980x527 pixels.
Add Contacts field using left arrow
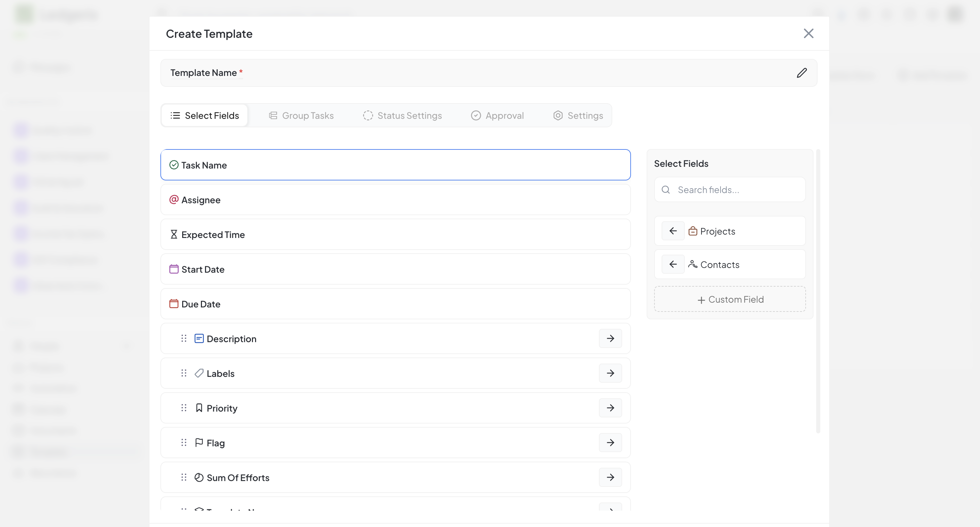click(x=673, y=264)
